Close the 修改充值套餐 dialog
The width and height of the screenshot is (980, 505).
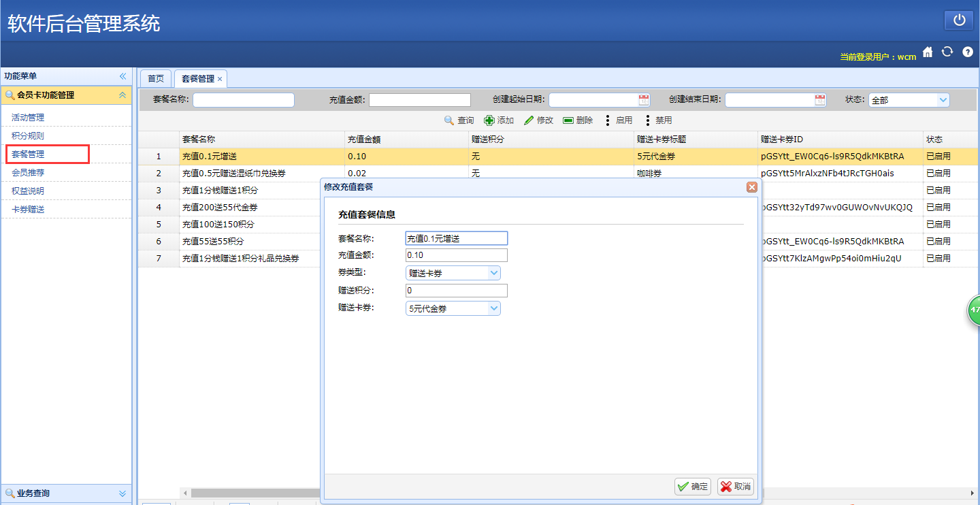pyautogui.click(x=752, y=187)
